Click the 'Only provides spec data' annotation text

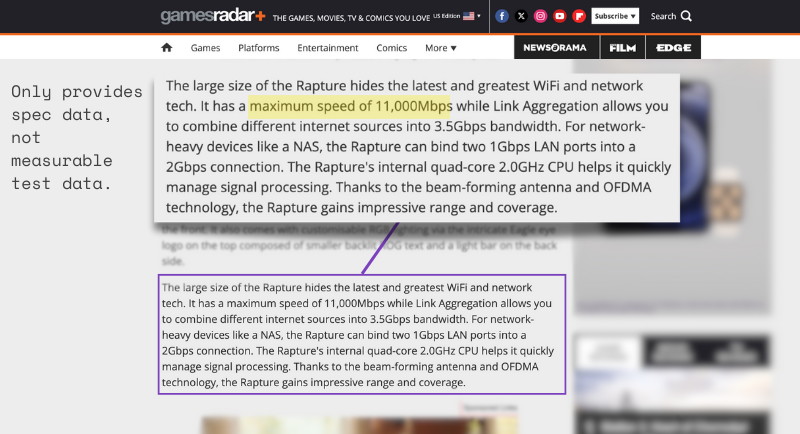(x=77, y=137)
